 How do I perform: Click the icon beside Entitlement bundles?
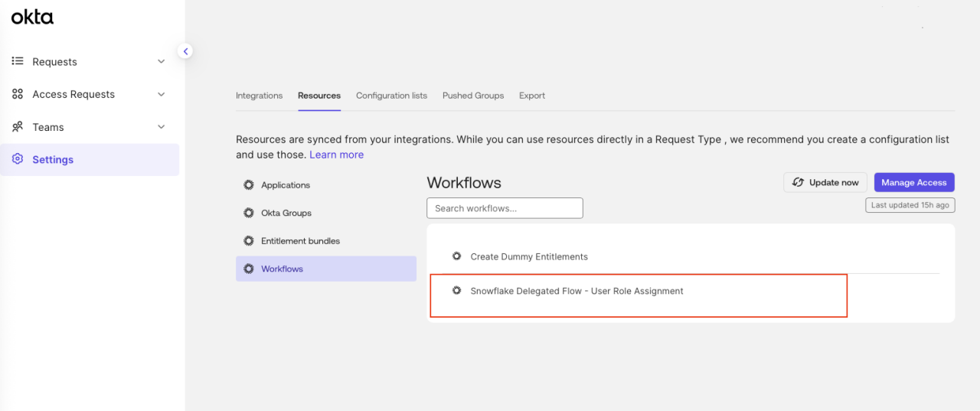pos(248,240)
